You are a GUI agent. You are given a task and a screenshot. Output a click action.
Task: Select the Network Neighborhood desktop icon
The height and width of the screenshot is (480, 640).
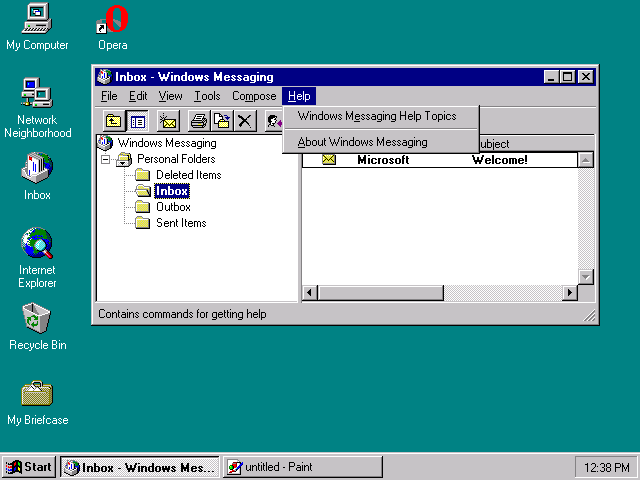coord(37,108)
